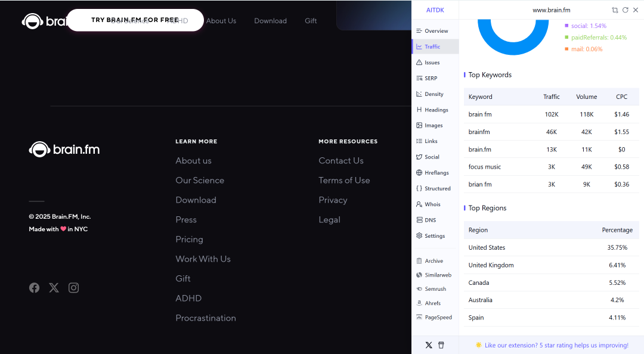Open AITDK Settings

[435, 236]
